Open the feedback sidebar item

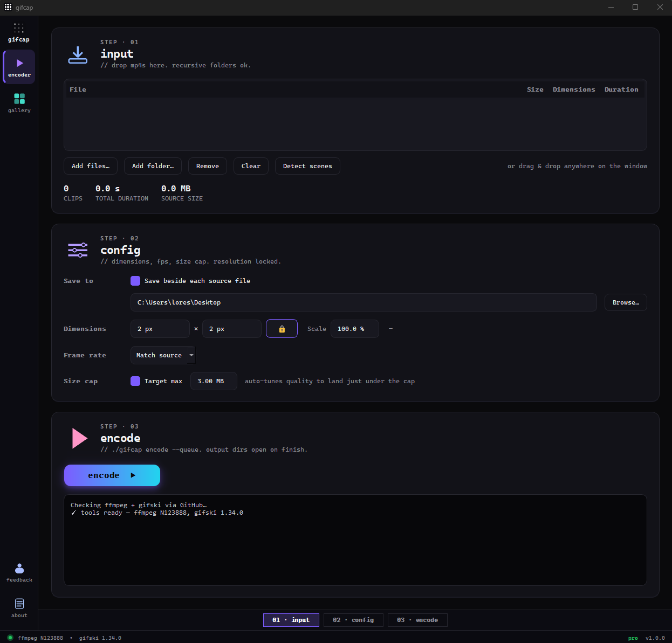(x=19, y=572)
